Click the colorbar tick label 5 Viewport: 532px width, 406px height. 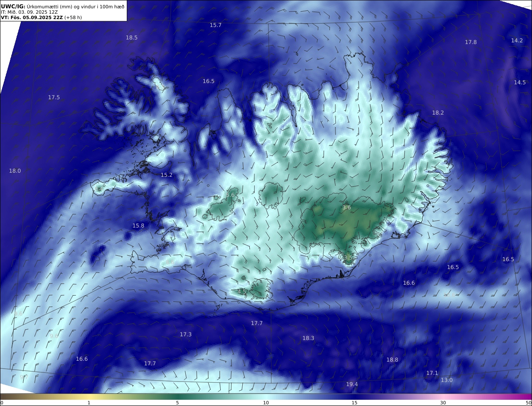tap(177, 403)
